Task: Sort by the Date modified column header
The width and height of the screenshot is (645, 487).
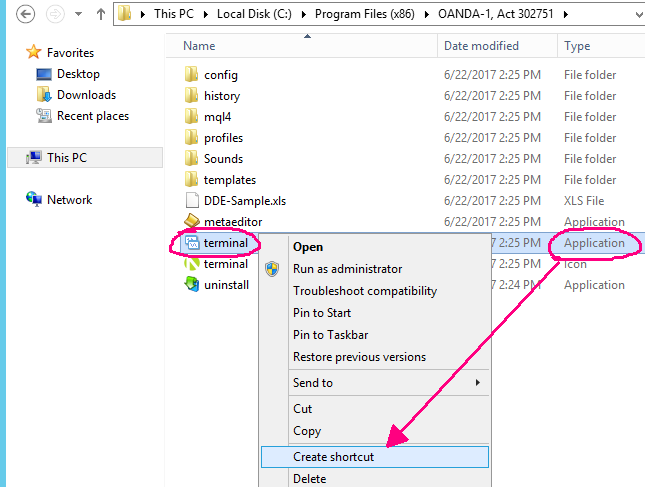Action: 481,46
